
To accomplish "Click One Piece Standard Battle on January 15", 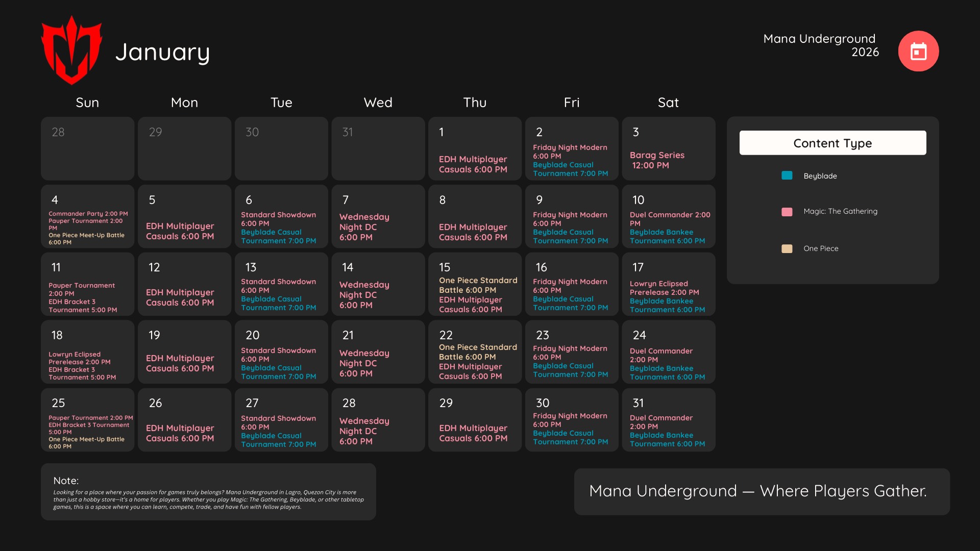I will (478, 285).
